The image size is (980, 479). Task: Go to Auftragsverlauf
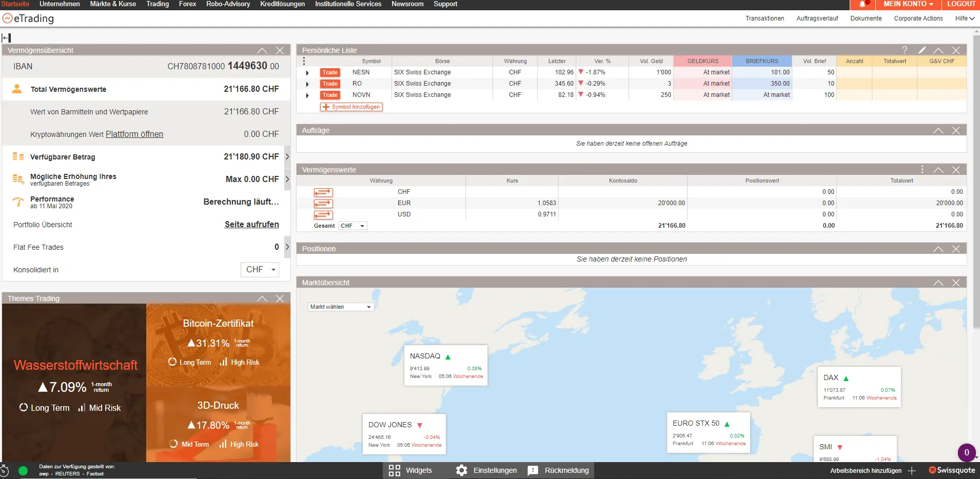(817, 18)
